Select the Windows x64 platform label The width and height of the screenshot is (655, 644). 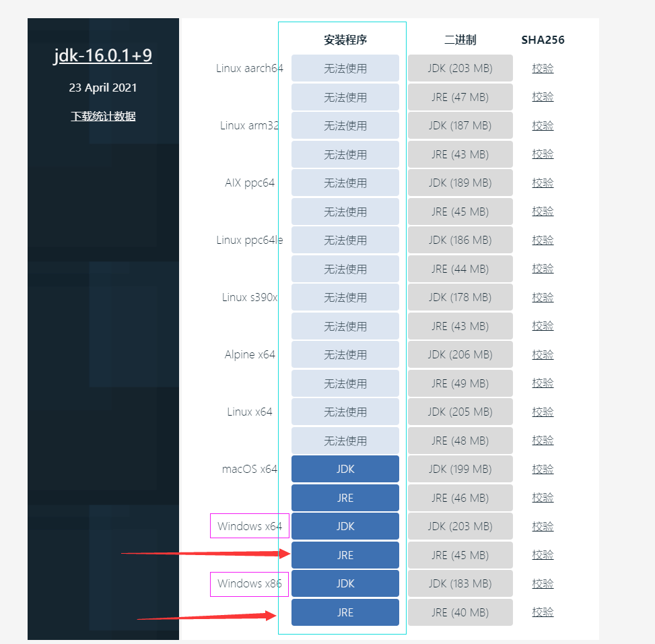coord(249,526)
